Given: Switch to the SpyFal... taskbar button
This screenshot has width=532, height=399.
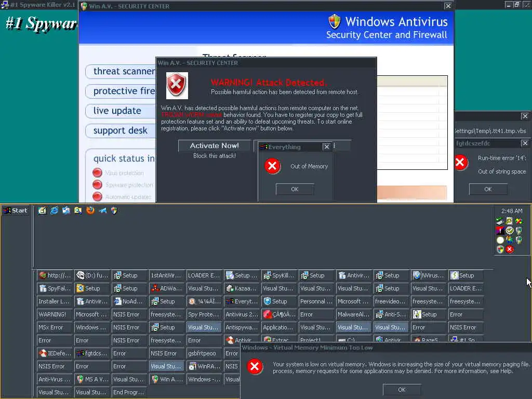Looking at the screenshot, I should coord(55,288).
